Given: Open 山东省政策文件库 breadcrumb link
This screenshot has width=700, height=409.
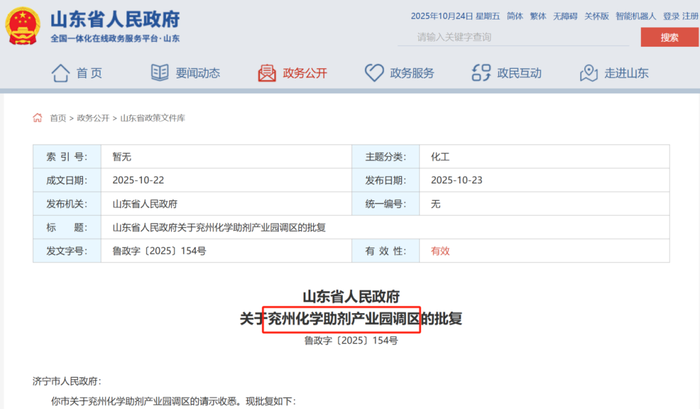Looking at the screenshot, I should point(153,118).
